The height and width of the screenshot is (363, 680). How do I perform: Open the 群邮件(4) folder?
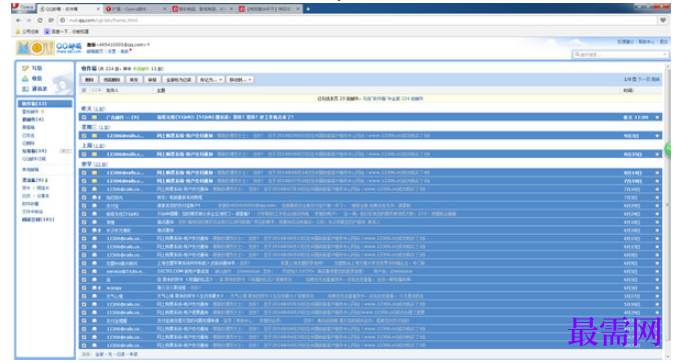33,119
